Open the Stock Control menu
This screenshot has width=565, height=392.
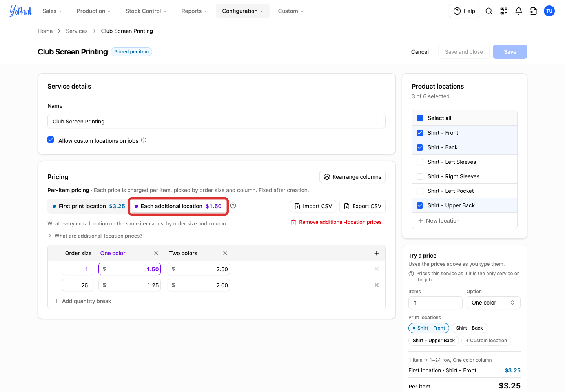146,11
